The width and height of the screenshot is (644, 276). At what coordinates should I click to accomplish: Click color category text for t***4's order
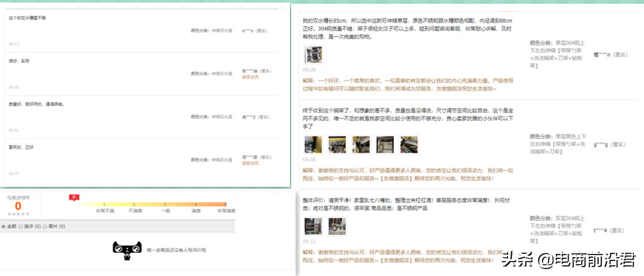[557, 229]
